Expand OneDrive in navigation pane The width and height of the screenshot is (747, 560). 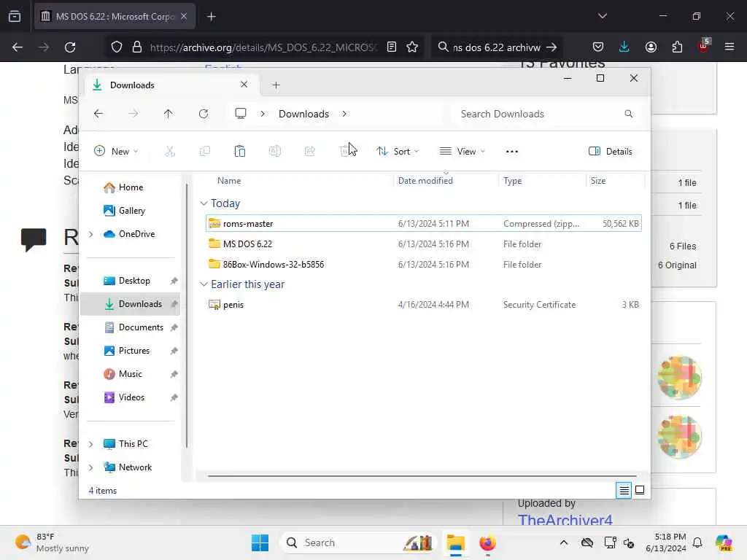point(91,234)
